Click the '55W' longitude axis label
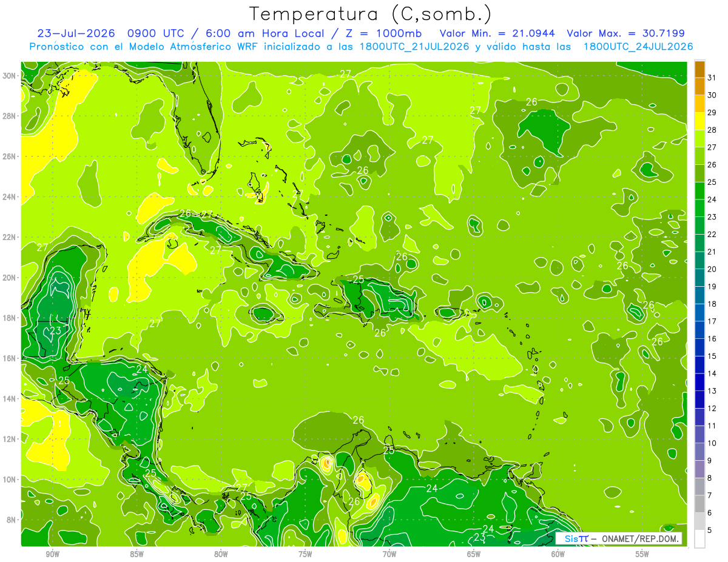This screenshot has height=562, width=728. 642,554
